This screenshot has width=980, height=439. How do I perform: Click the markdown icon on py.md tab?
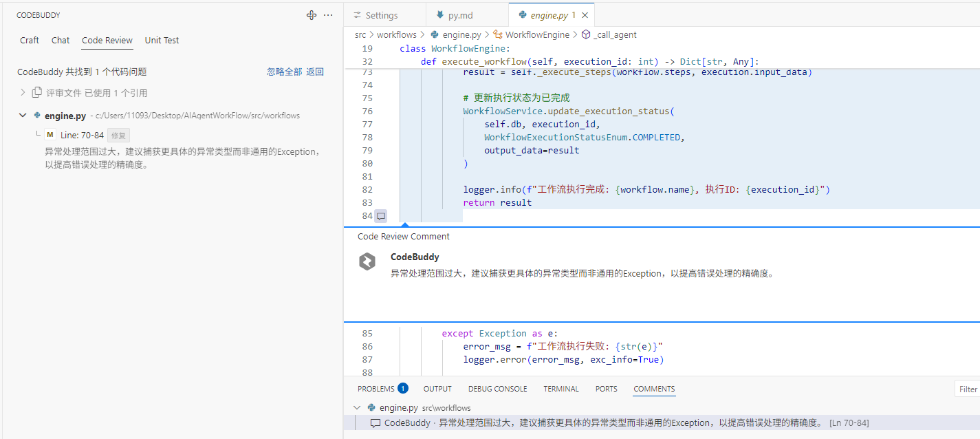440,15
